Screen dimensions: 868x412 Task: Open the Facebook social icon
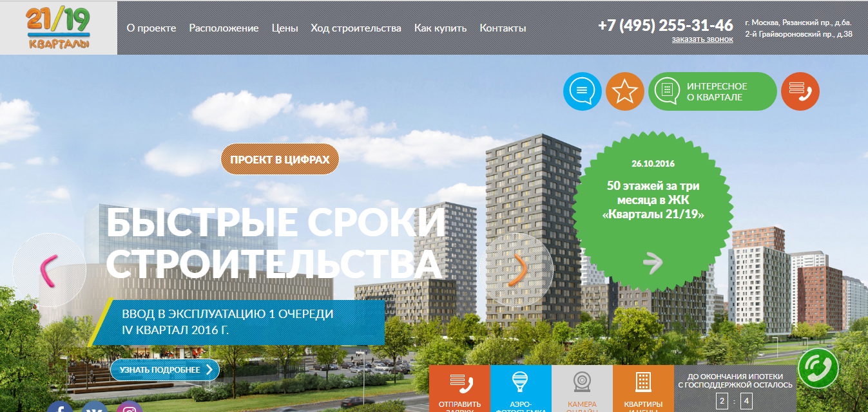(61, 407)
